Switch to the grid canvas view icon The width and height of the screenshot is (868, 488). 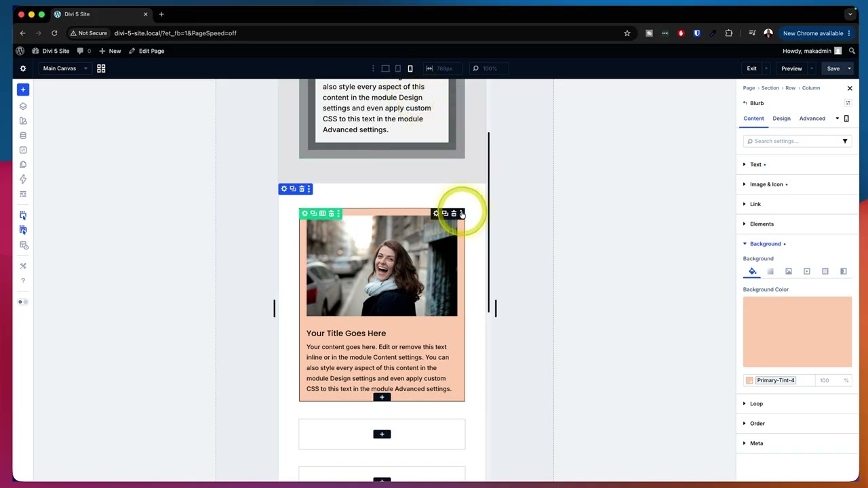click(x=101, y=68)
